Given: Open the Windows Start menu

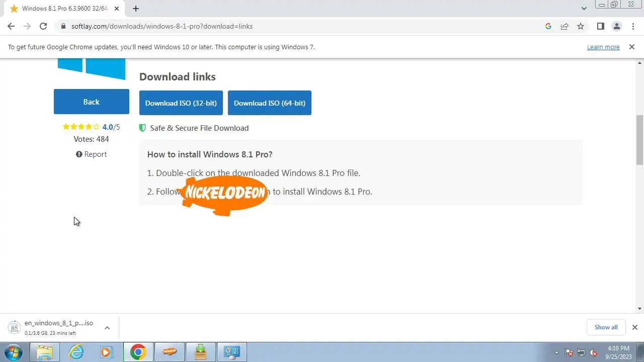Looking at the screenshot, I should pos(14,352).
